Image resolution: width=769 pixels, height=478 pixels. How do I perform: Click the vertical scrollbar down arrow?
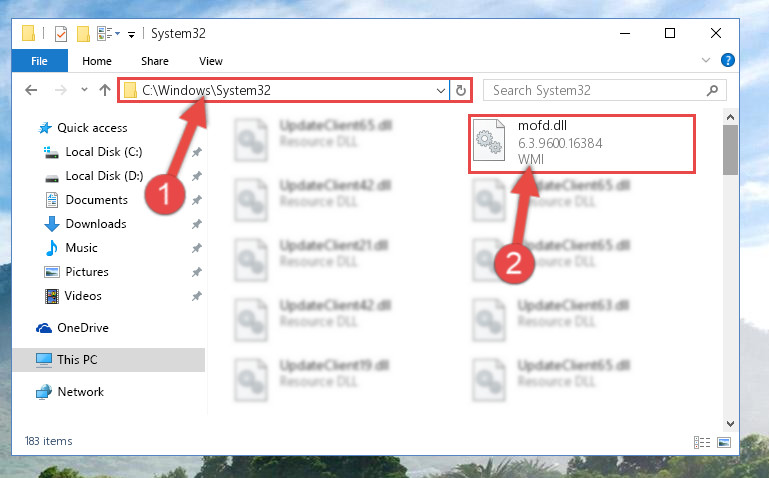tap(730, 424)
